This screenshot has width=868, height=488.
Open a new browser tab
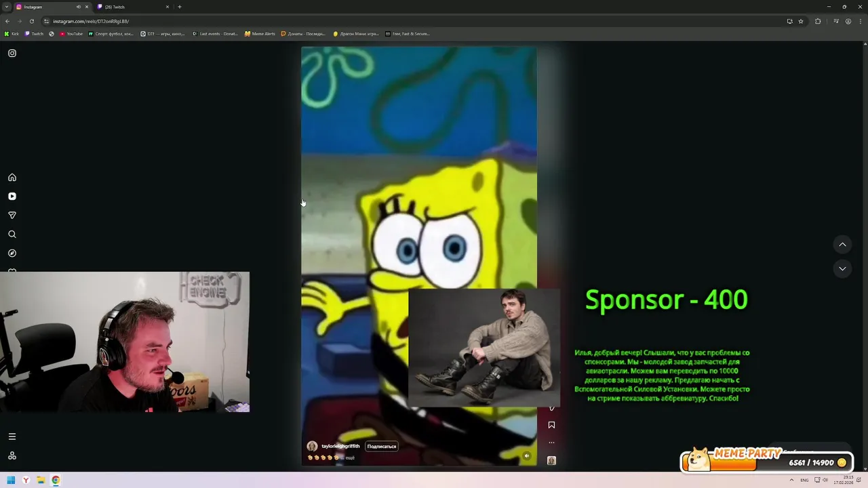180,7
